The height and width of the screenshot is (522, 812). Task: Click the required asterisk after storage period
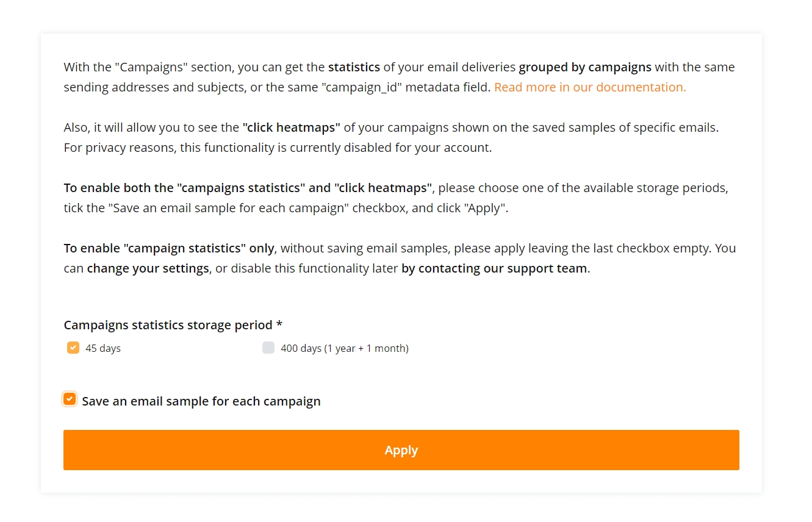pyautogui.click(x=279, y=324)
